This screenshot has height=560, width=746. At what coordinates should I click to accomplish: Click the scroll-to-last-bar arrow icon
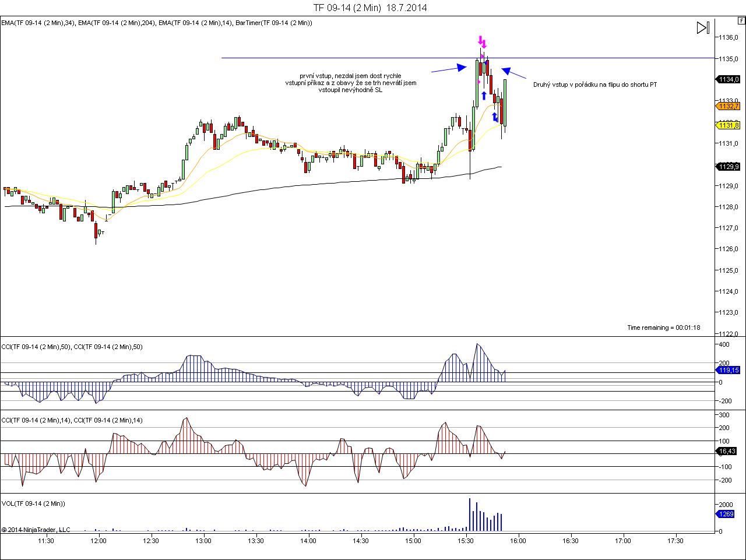click(703, 27)
